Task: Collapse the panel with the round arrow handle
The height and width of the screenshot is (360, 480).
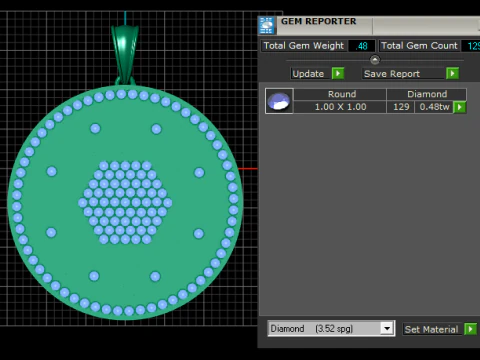Action: [x=375, y=60]
